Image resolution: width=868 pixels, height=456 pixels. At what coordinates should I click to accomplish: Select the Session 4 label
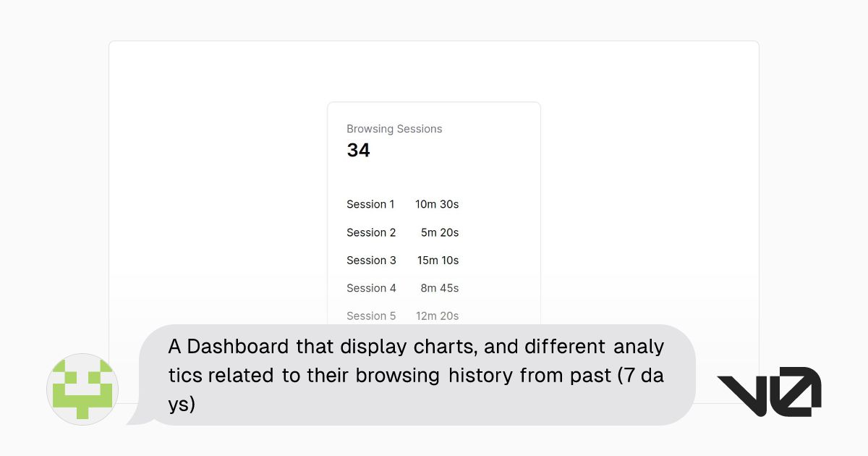coord(371,288)
